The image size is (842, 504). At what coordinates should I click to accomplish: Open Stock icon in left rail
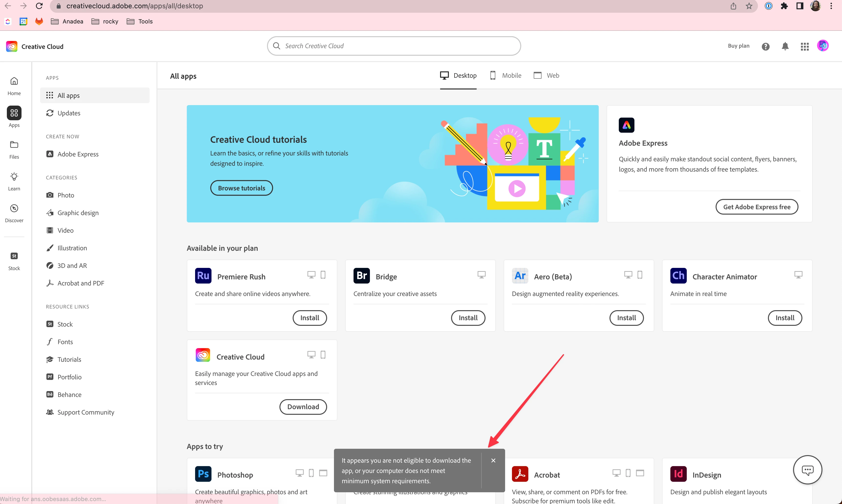(x=14, y=261)
